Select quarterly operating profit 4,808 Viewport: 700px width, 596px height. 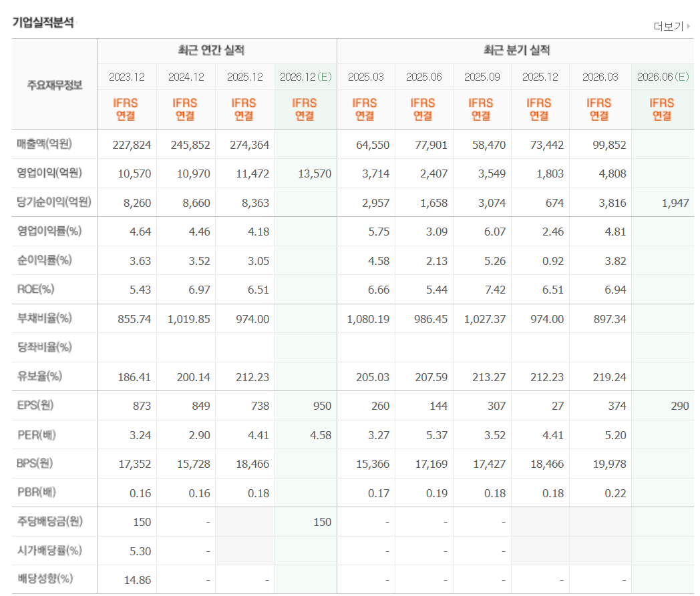pyautogui.click(x=612, y=174)
